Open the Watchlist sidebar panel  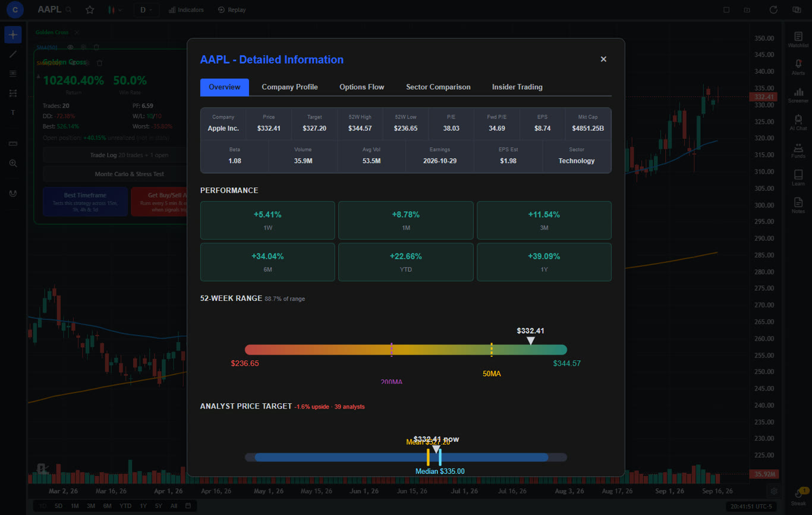[798, 40]
